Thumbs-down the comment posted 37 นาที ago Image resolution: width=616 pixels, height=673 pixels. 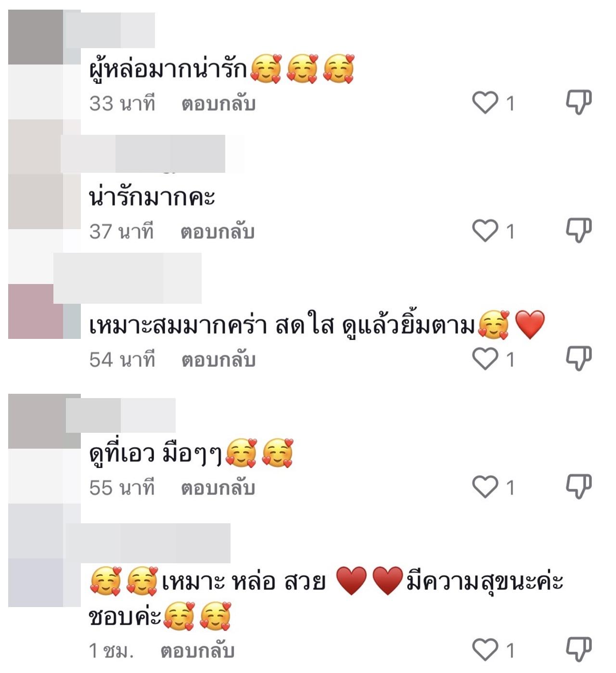coord(578,230)
